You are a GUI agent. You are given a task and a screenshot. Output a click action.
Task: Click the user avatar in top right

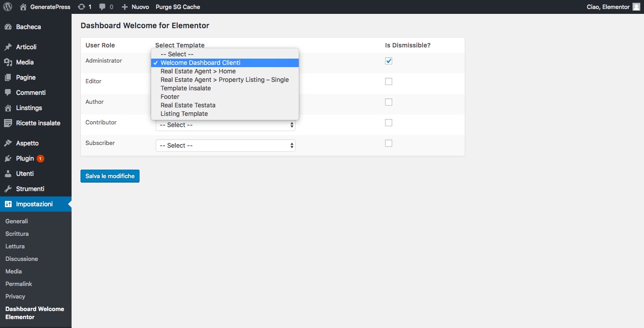pos(636,7)
